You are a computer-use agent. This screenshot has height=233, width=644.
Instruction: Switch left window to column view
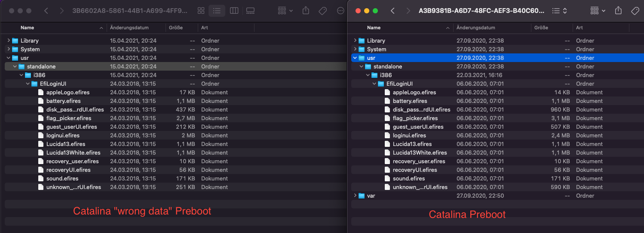point(234,11)
